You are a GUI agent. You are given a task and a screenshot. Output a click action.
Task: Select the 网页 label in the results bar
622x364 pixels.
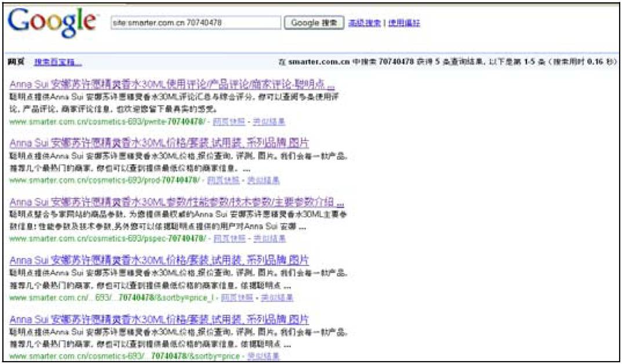point(16,62)
